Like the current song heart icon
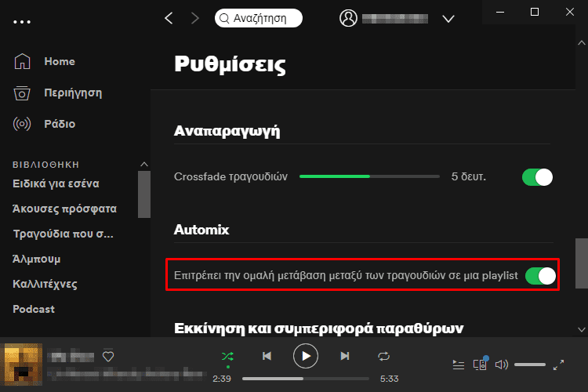 pos(108,357)
